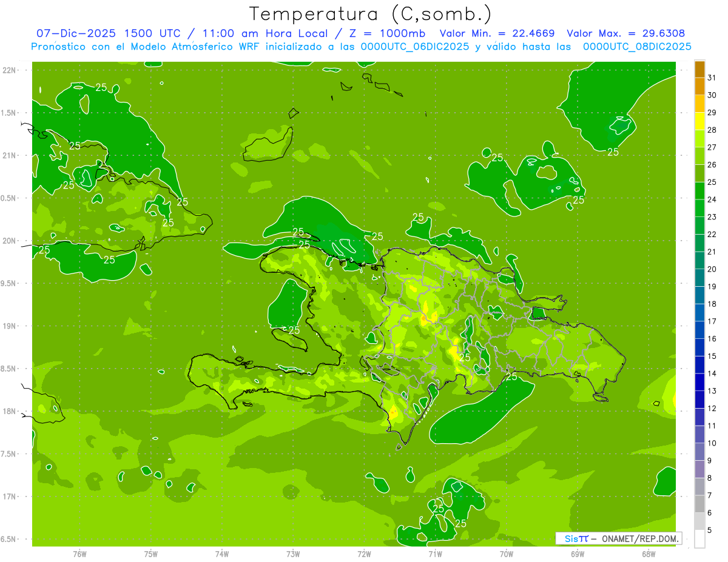Click the "1.5N" latitude axis label
Viewport: 728px width, 562px height.
9,113
